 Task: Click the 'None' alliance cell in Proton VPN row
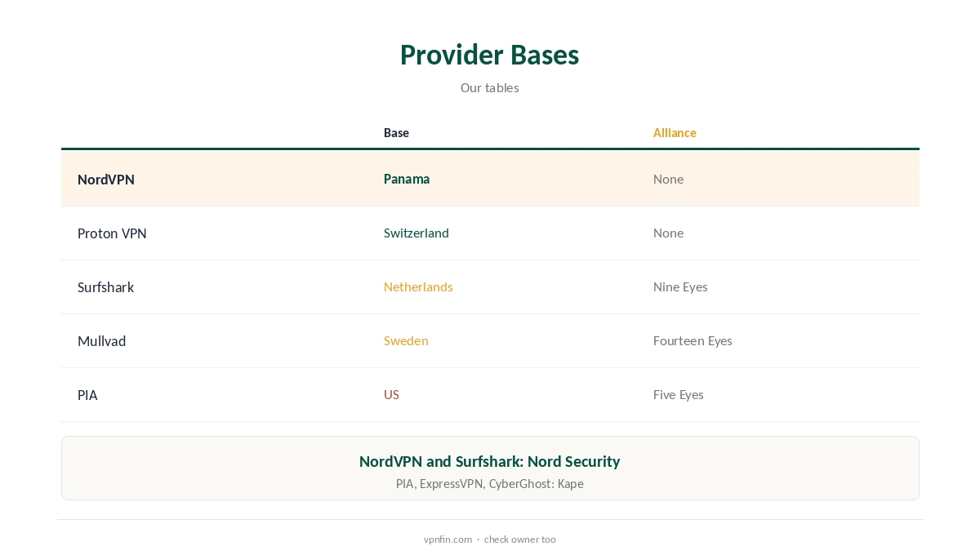[668, 233]
